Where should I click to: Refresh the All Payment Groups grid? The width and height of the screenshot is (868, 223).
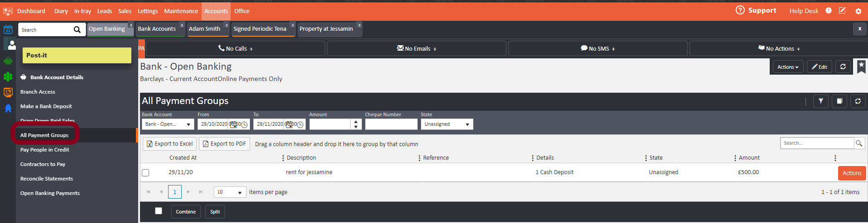tap(858, 101)
